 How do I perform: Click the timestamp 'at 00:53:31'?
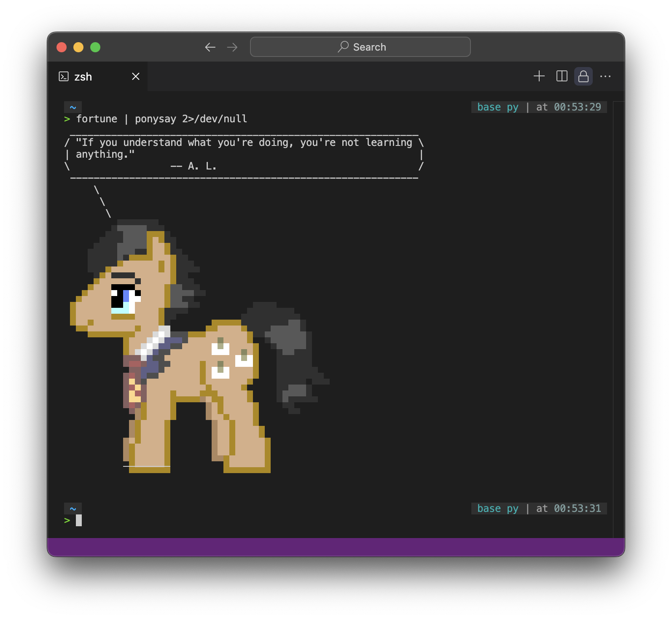pos(569,509)
